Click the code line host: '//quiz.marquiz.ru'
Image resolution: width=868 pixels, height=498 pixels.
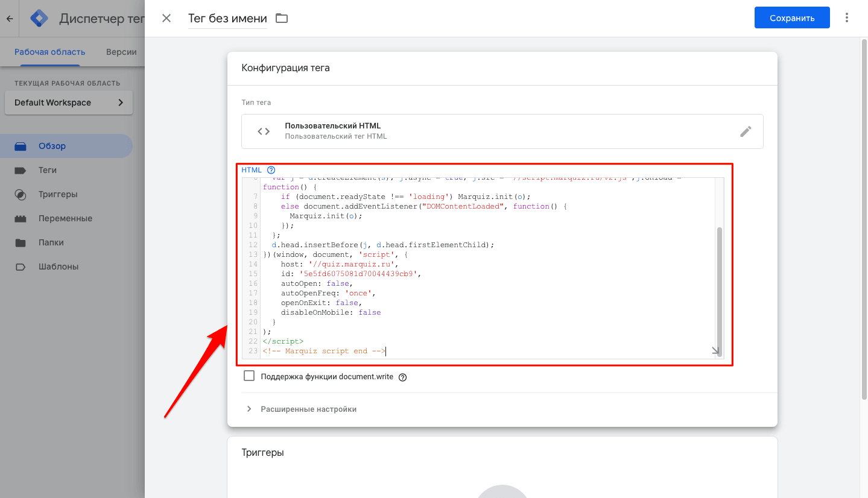point(340,264)
